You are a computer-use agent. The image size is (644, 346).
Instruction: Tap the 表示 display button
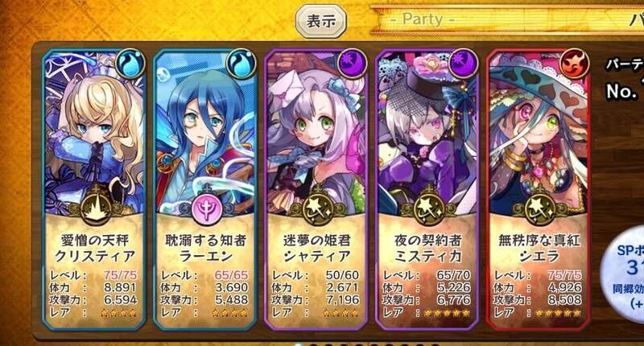pyautogui.click(x=321, y=21)
